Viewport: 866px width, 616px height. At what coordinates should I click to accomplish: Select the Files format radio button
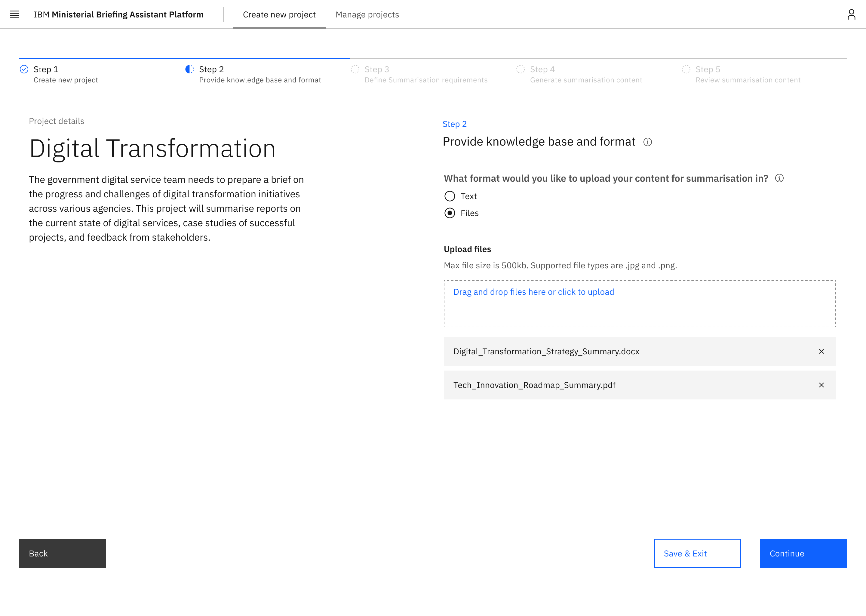click(x=450, y=213)
